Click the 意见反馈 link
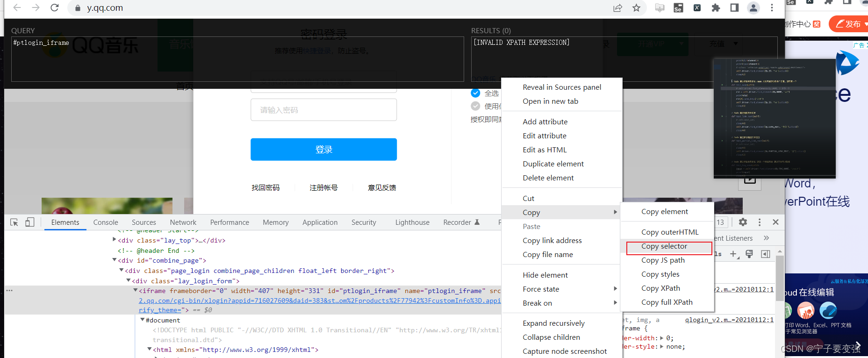868x358 pixels. pos(382,187)
